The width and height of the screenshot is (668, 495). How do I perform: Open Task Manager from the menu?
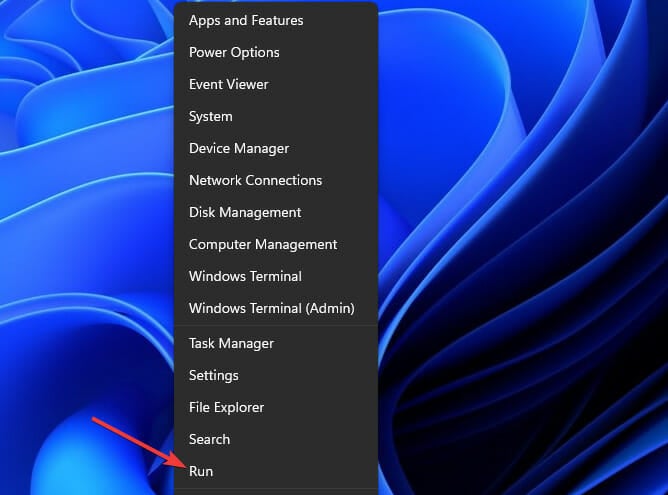[x=276, y=343]
